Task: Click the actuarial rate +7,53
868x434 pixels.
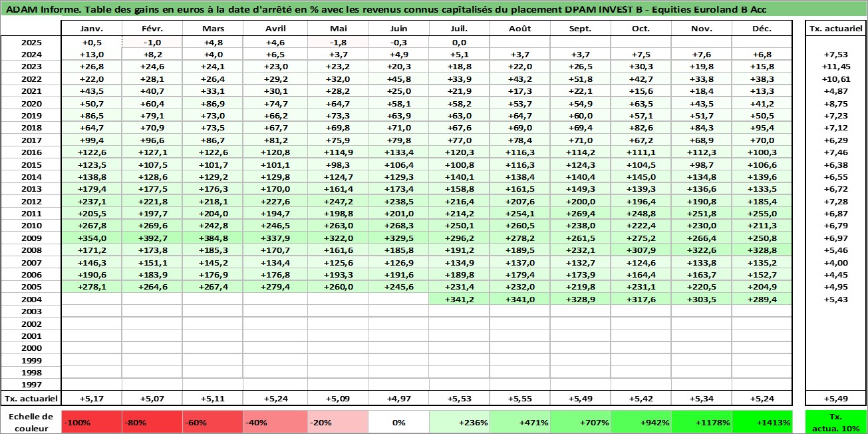Action: [x=836, y=55]
